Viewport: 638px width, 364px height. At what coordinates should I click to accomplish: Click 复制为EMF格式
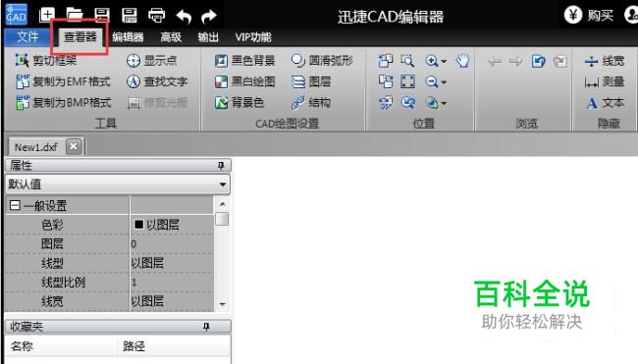[63, 81]
